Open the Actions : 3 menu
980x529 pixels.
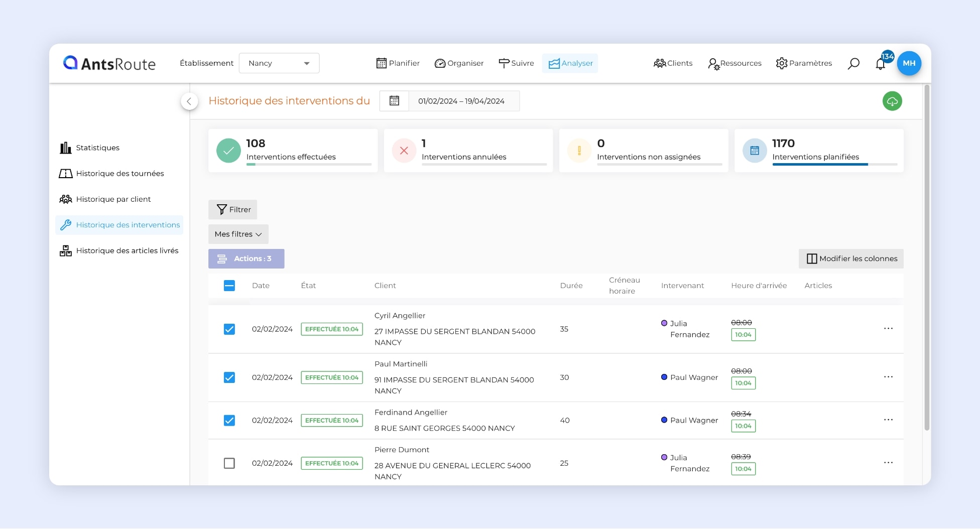(246, 259)
